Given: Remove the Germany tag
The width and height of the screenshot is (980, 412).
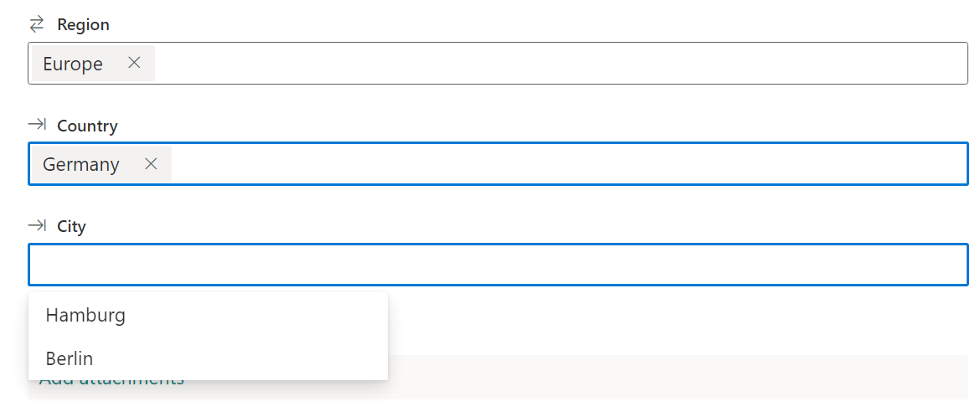Looking at the screenshot, I should [x=151, y=163].
